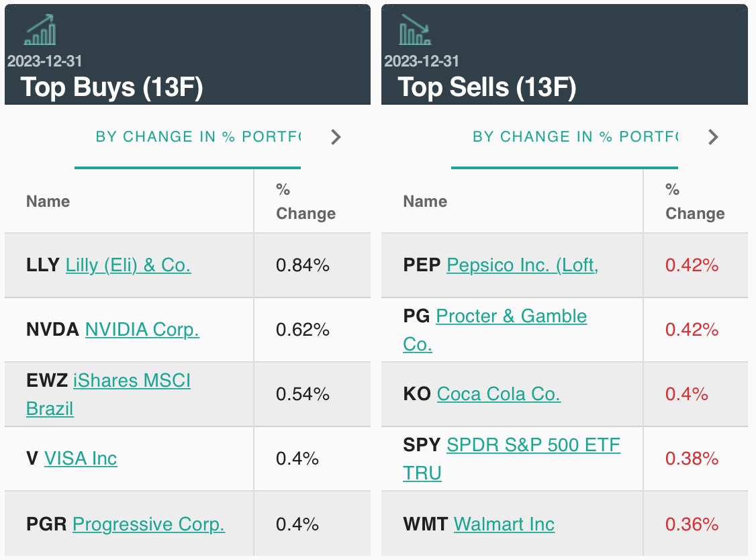Screen dimensions: 756x560
Task: Follow the Walmart Inc link
Action: [504, 524]
